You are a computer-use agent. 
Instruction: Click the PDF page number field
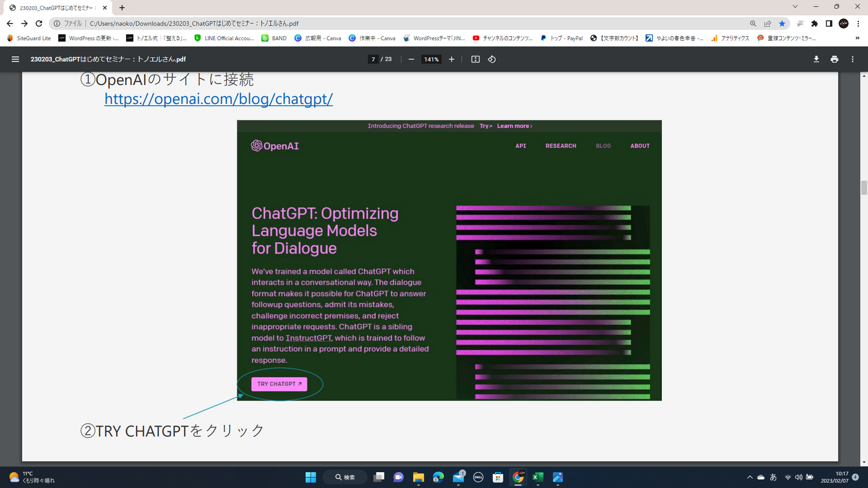[373, 59]
